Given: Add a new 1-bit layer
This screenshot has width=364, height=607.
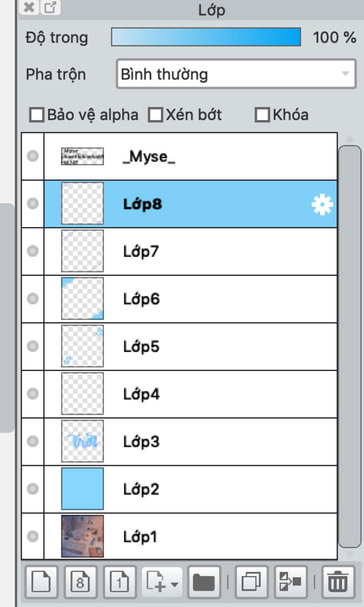Looking at the screenshot, I should point(120,582).
